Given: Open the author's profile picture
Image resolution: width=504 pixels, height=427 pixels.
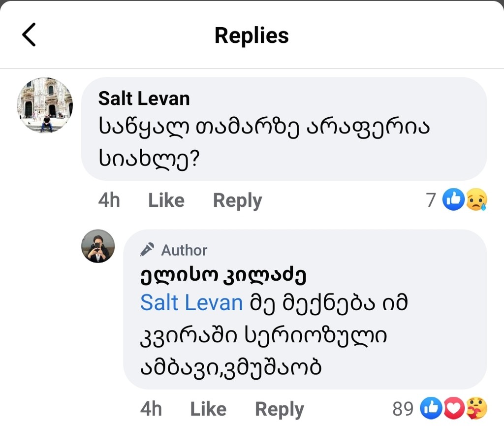Looking at the screenshot, I should tap(98, 246).
